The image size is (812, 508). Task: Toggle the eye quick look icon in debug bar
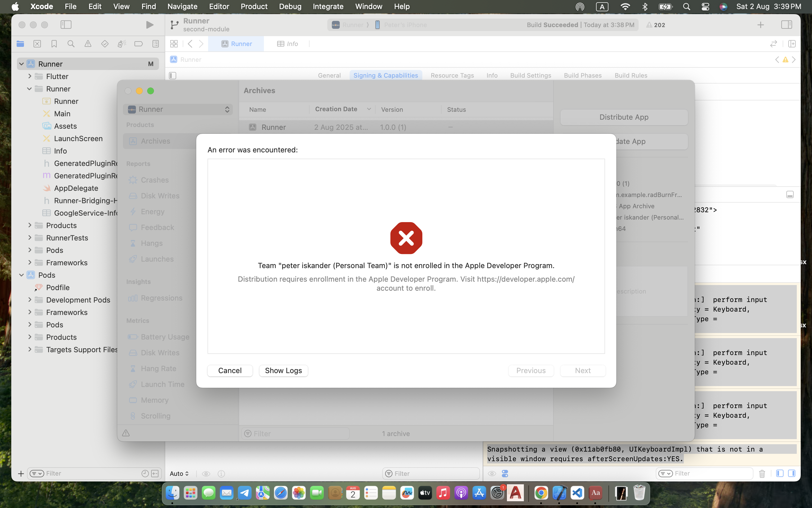206,473
